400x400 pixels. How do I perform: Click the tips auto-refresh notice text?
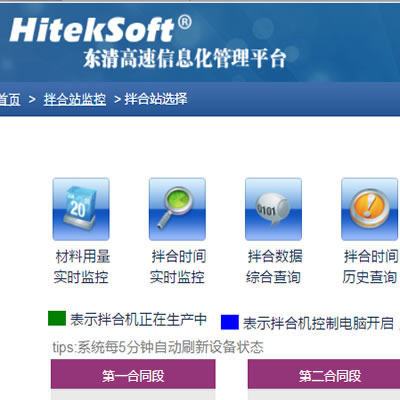tap(158, 347)
